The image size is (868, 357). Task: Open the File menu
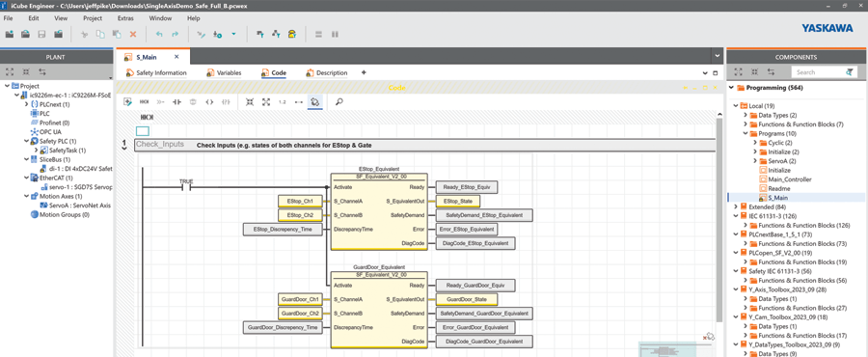9,17
